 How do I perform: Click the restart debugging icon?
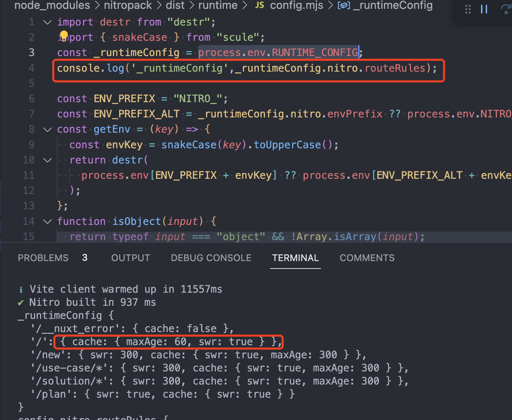[506, 9]
